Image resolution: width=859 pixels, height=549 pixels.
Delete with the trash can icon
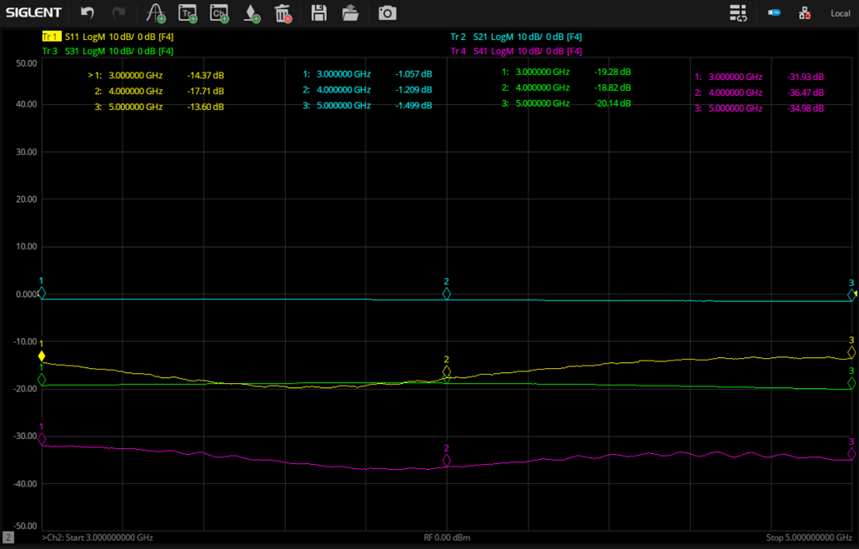click(283, 13)
